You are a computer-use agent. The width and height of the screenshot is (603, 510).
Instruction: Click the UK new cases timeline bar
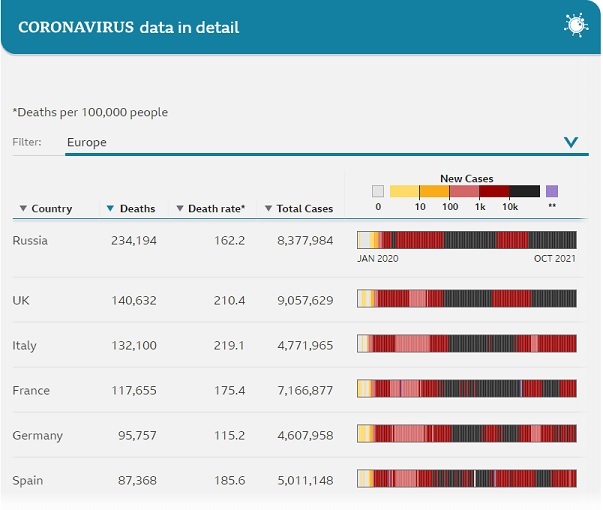click(x=466, y=299)
